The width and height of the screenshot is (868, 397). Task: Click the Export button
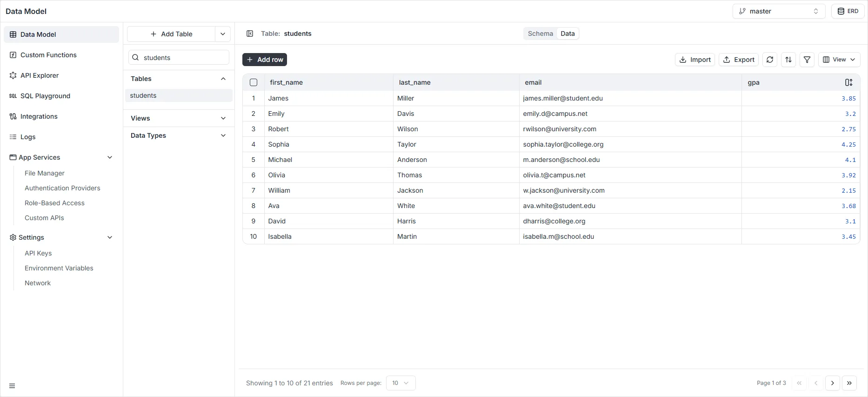coord(739,60)
